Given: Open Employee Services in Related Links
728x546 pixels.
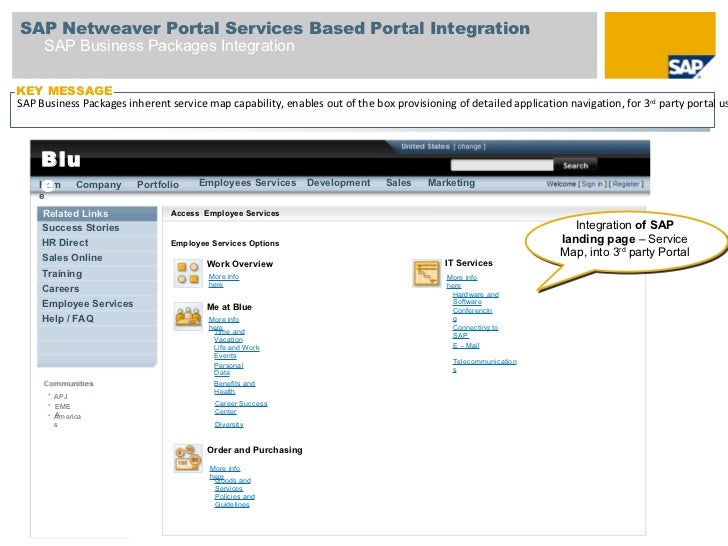Looking at the screenshot, I should 87,304.
